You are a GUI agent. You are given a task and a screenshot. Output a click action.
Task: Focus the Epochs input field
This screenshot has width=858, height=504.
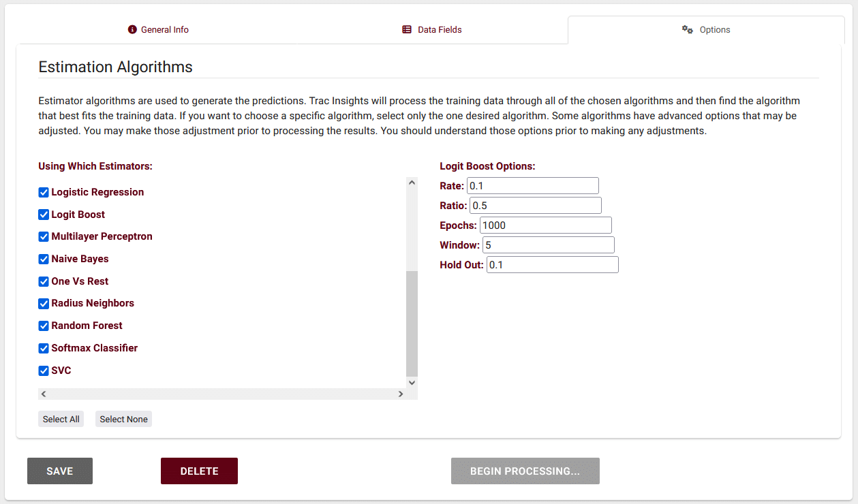(545, 225)
